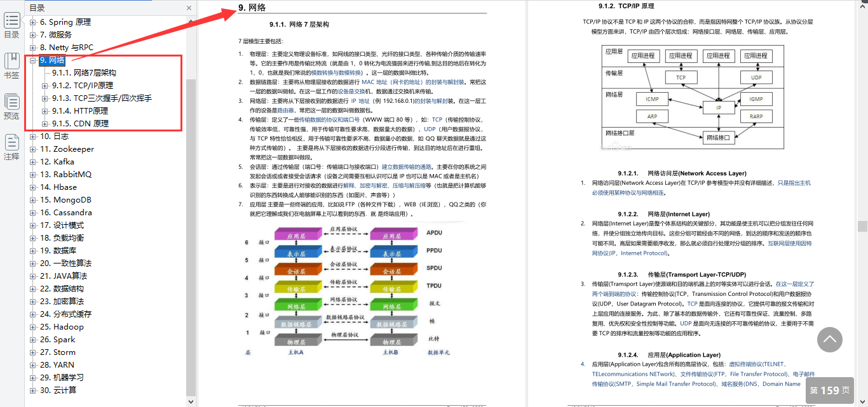868x407 pixels.
Task: Expand the 11. Zookeeper node
Action: (x=33, y=149)
